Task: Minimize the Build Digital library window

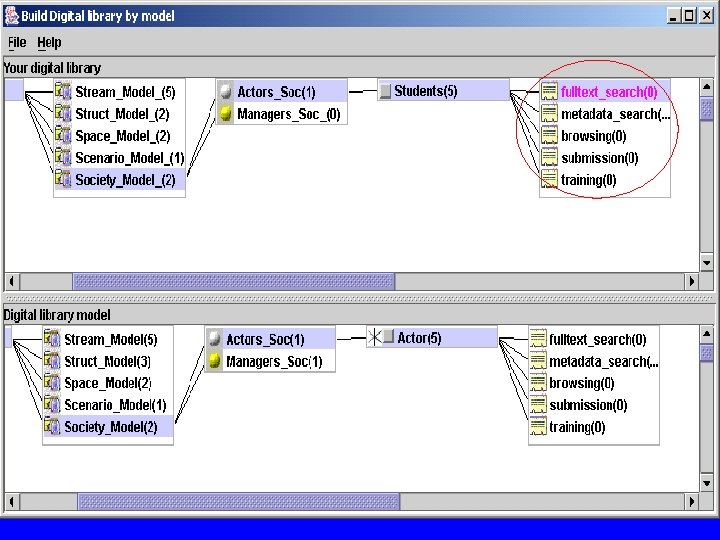Action: point(674,16)
